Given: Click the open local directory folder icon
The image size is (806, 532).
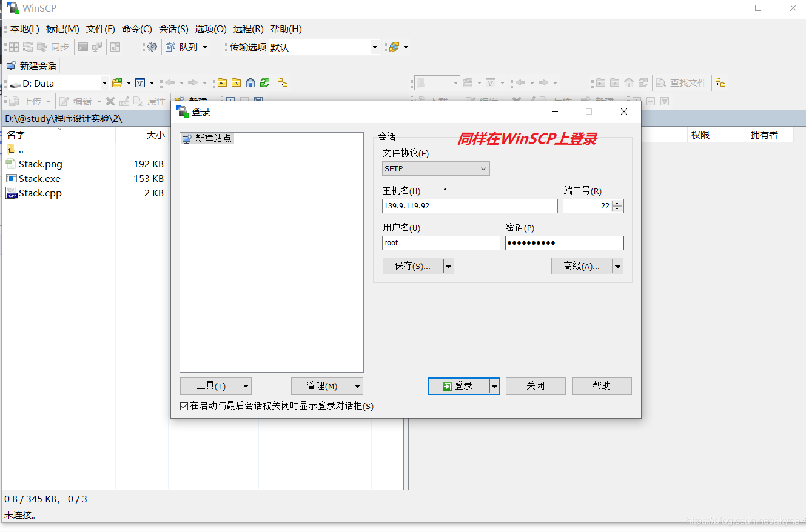Looking at the screenshot, I should tap(118, 82).
